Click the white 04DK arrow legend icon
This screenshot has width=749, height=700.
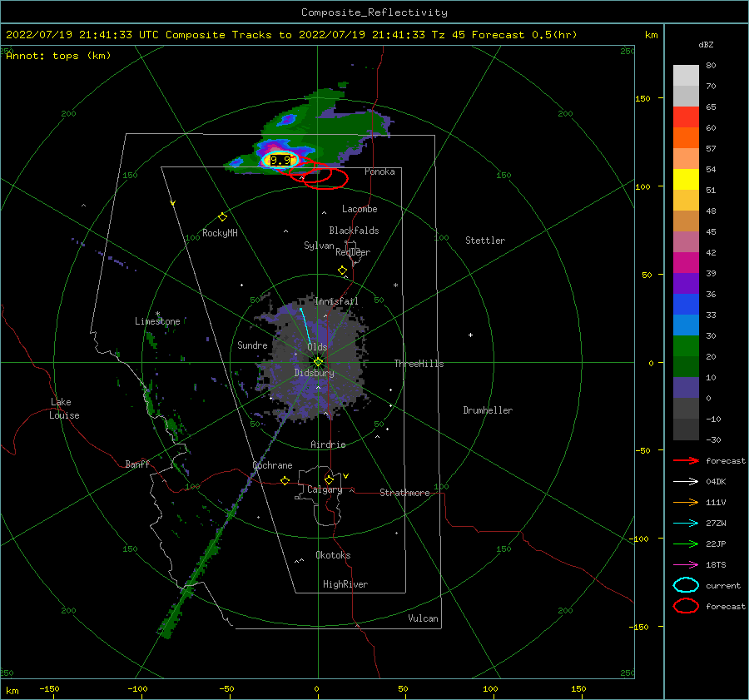coord(686,482)
